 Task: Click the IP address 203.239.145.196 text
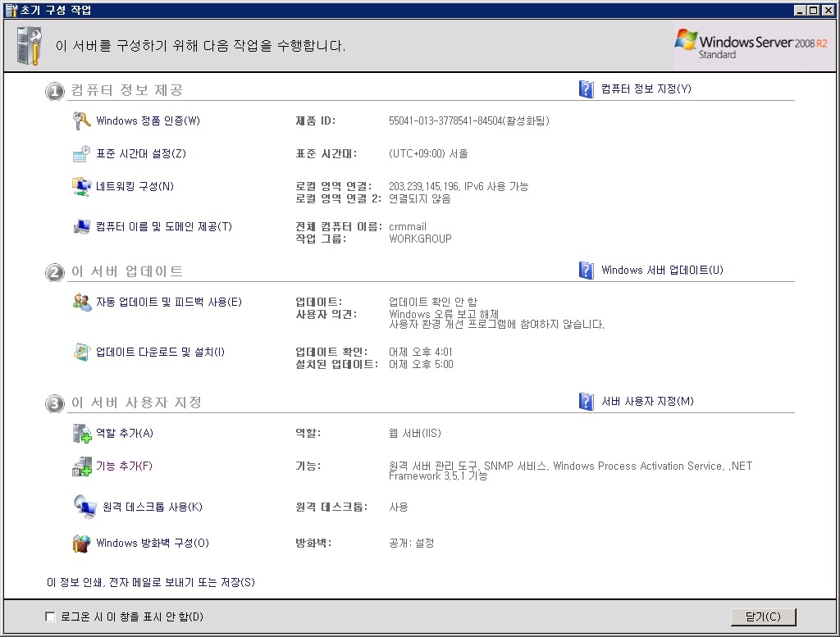coord(424,187)
